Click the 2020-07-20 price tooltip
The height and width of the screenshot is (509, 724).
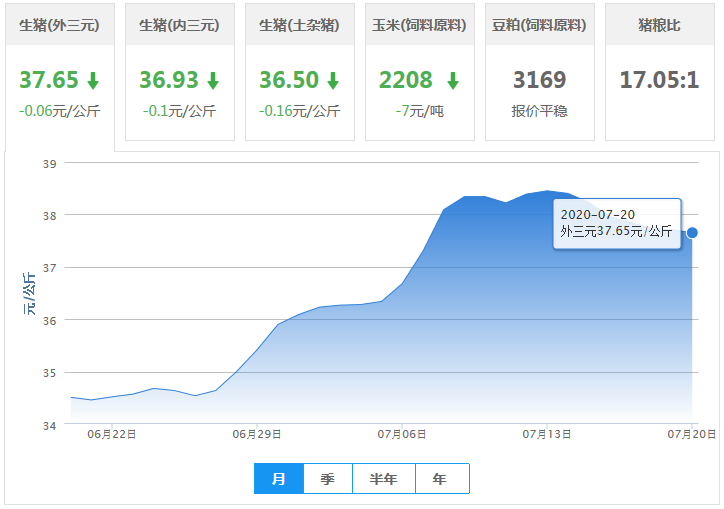[617, 223]
